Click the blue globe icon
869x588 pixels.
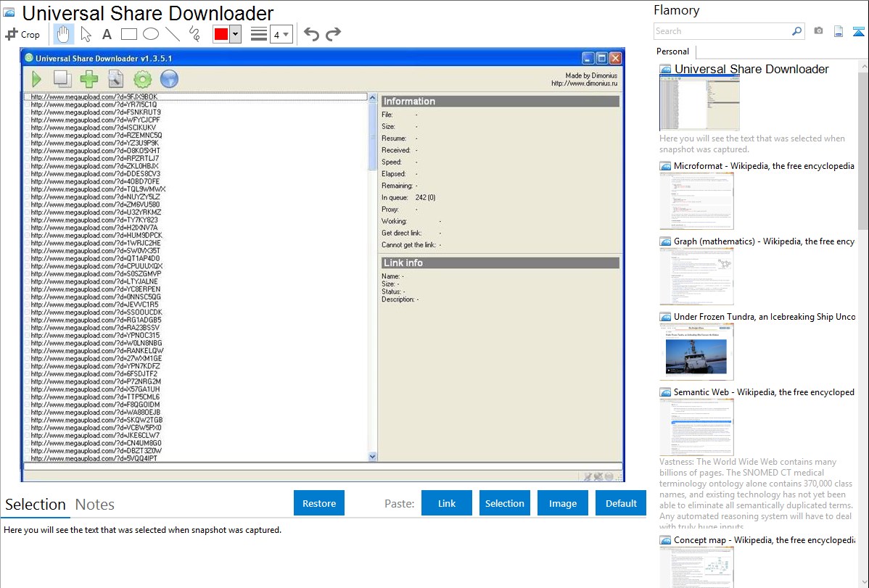(x=169, y=79)
